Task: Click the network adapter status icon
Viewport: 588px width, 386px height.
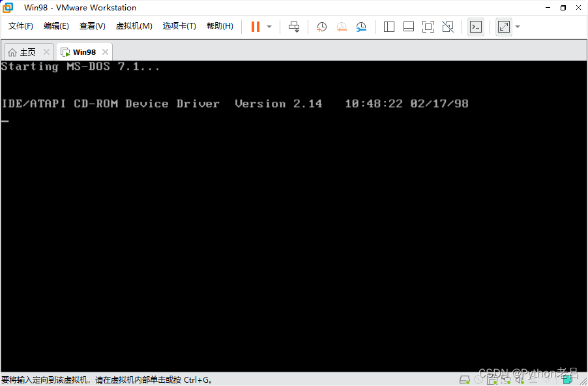Action: pos(505,379)
